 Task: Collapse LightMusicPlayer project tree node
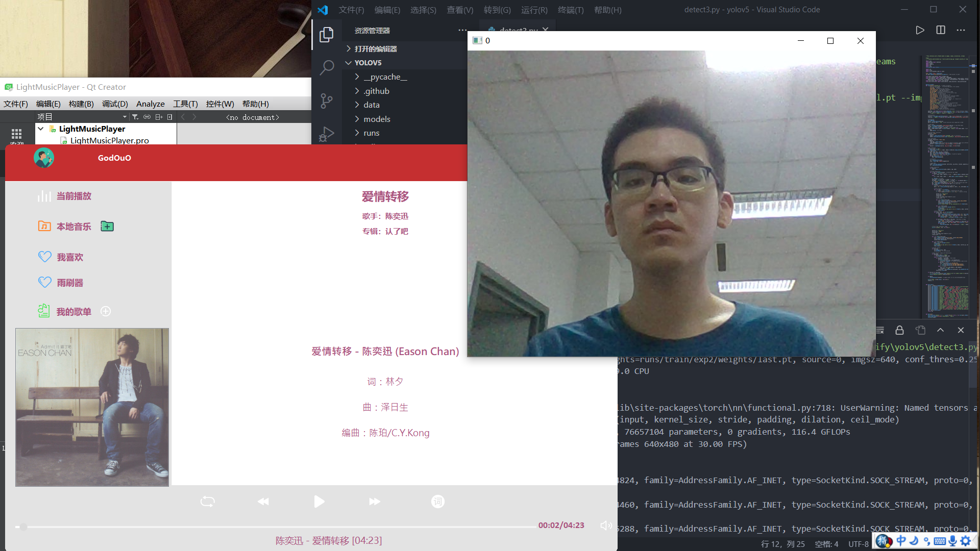(41, 129)
